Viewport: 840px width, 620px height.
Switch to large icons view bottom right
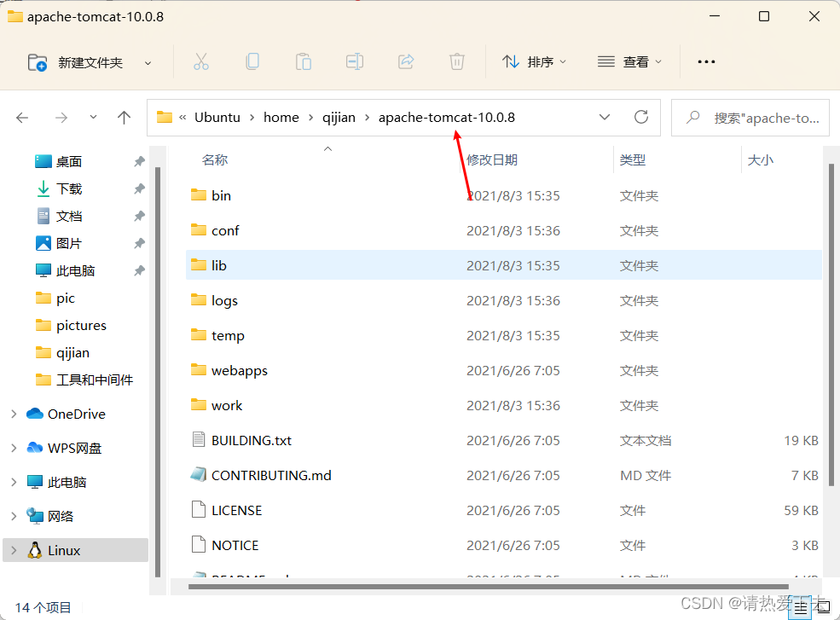click(x=824, y=607)
